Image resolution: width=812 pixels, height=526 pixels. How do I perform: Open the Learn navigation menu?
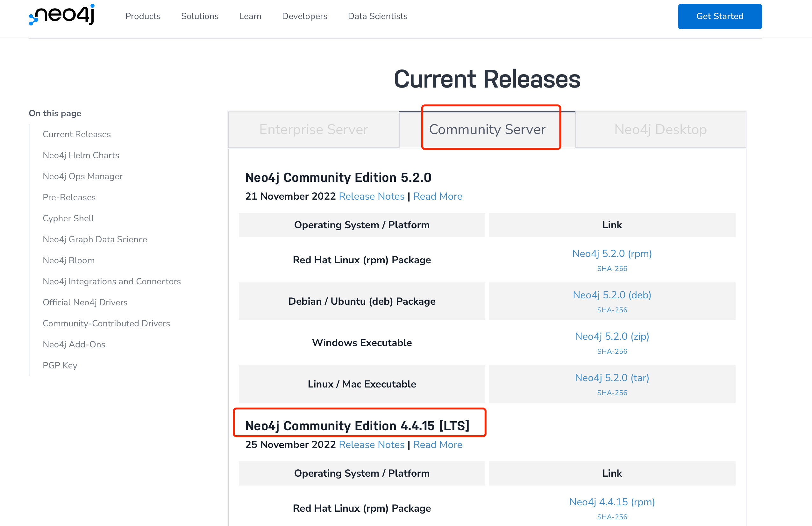coord(250,16)
